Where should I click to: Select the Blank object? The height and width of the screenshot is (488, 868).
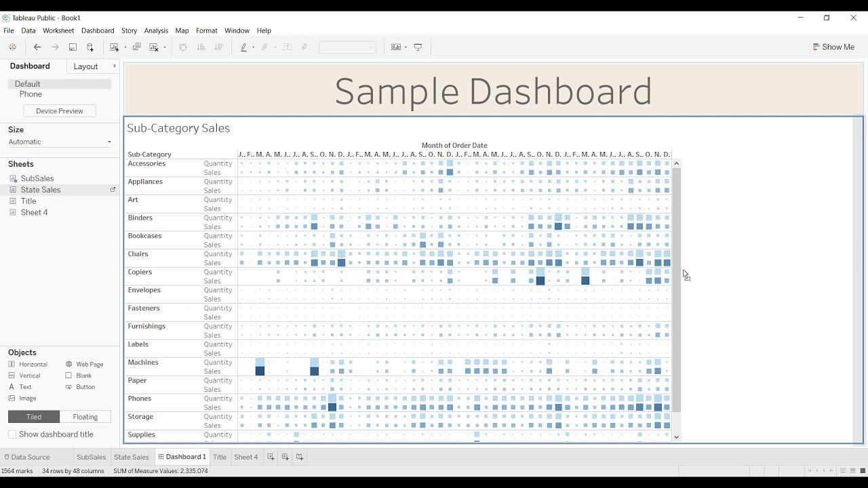[78, 375]
